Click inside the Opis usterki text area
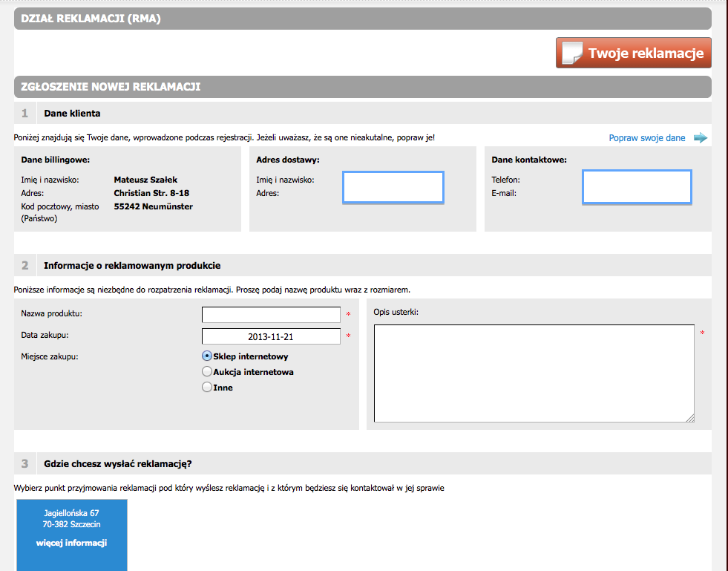Screen dimensions: 728x571 [534, 373]
